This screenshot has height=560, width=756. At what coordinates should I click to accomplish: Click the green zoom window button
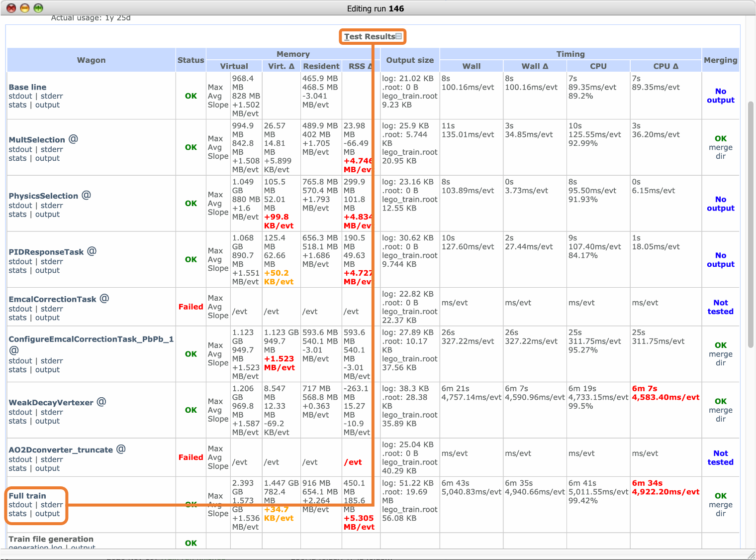tap(38, 8)
